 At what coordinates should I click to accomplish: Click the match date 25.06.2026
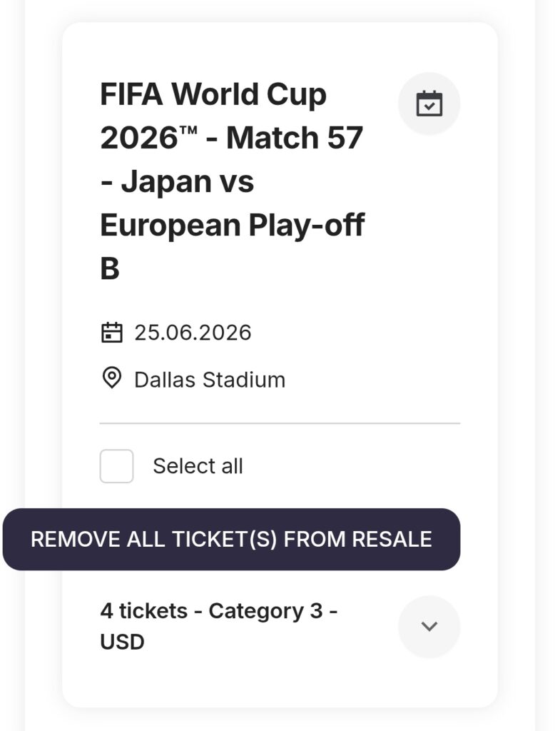click(x=193, y=333)
